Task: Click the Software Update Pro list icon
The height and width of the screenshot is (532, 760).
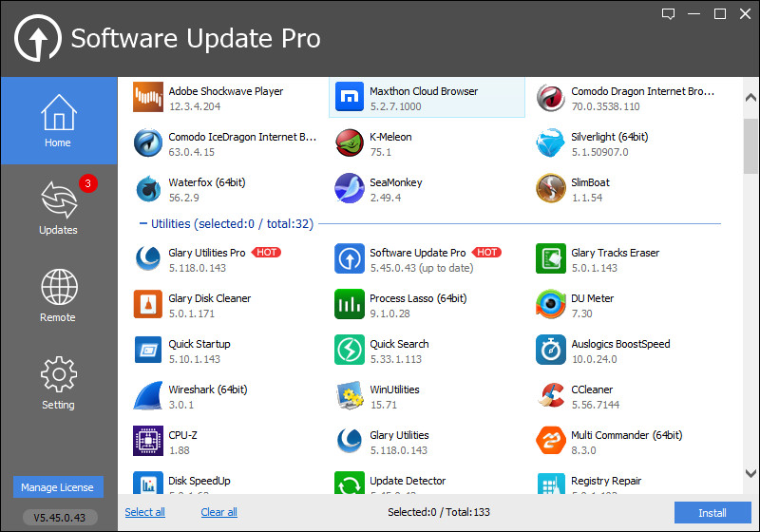Action: point(349,258)
